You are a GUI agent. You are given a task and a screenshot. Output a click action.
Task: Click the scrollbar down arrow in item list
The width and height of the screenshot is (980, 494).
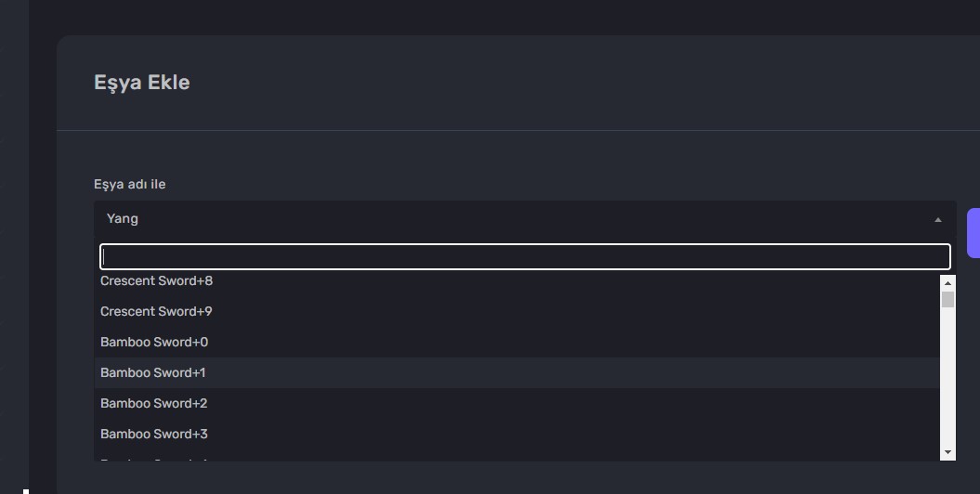tap(947, 452)
